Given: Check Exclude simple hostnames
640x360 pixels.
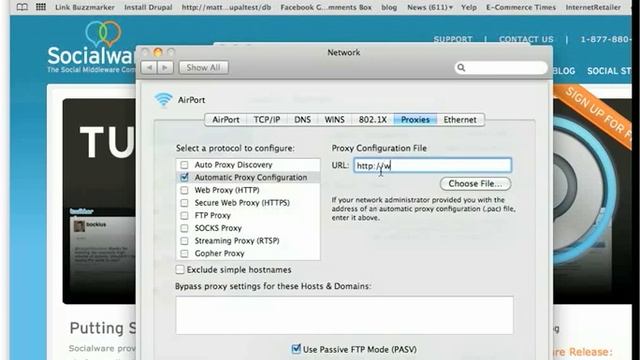Looking at the screenshot, I should coord(180,269).
